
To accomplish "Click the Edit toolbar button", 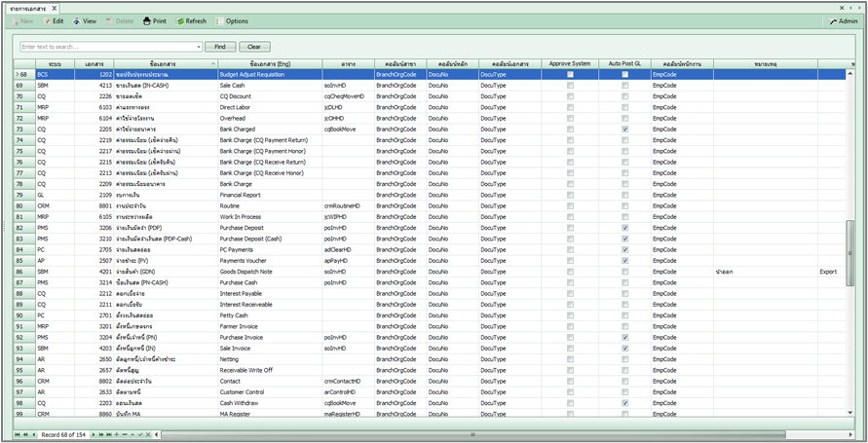I will (x=54, y=20).
